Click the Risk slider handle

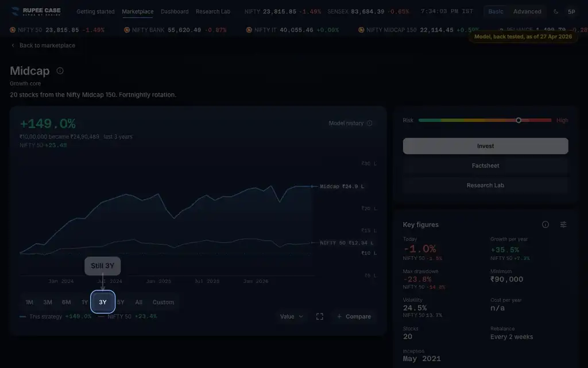pyautogui.click(x=519, y=120)
